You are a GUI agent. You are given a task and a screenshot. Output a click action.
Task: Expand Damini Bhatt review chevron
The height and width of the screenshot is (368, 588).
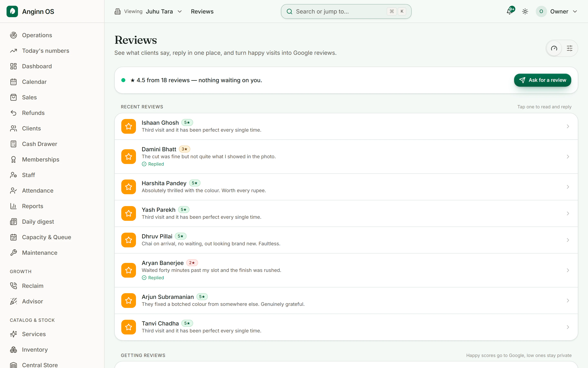[568, 156]
